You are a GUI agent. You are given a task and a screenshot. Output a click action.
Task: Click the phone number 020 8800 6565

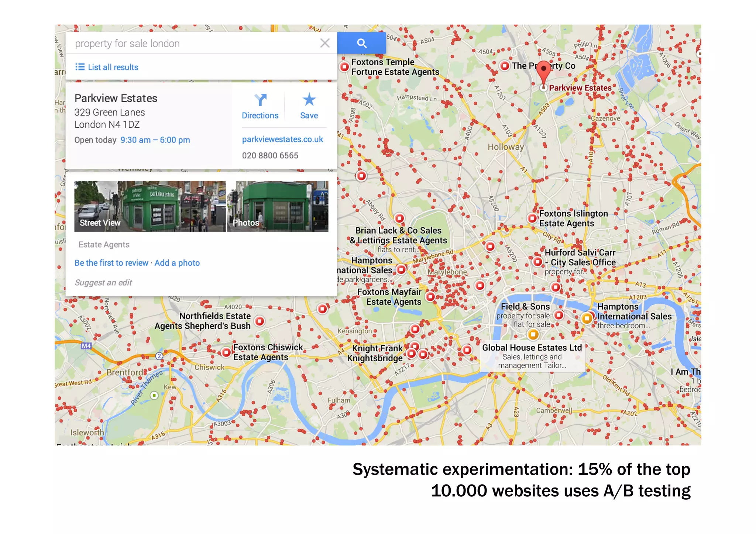[x=270, y=155]
